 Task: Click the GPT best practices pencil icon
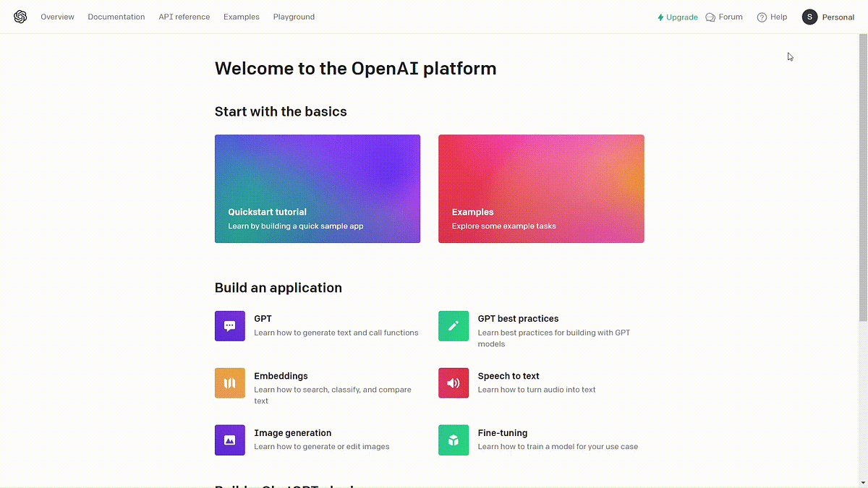[x=454, y=325]
